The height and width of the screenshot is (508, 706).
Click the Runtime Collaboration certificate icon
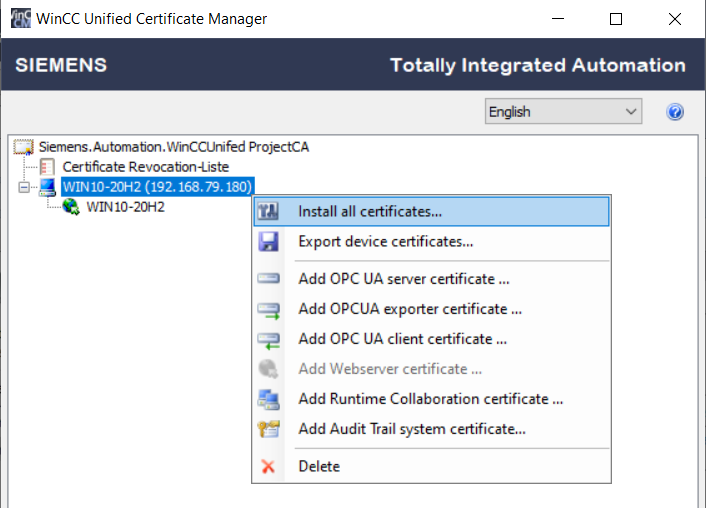click(268, 399)
